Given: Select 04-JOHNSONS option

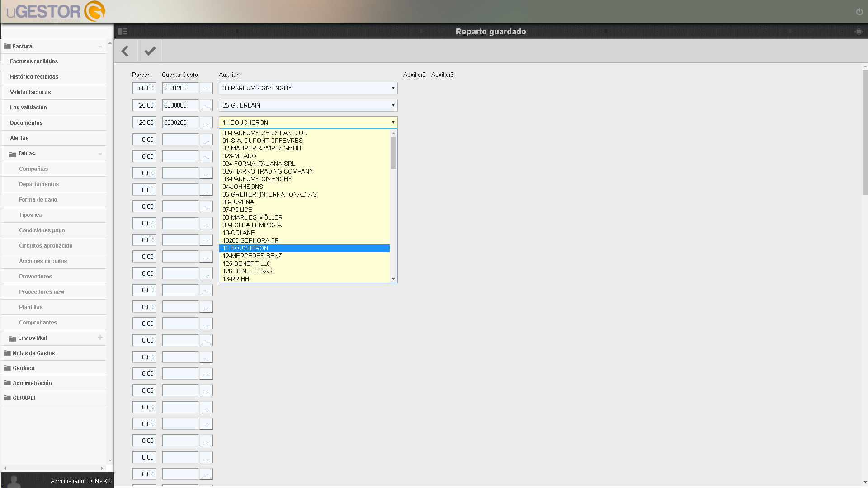Looking at the screenshot, I should pos(304,187).
